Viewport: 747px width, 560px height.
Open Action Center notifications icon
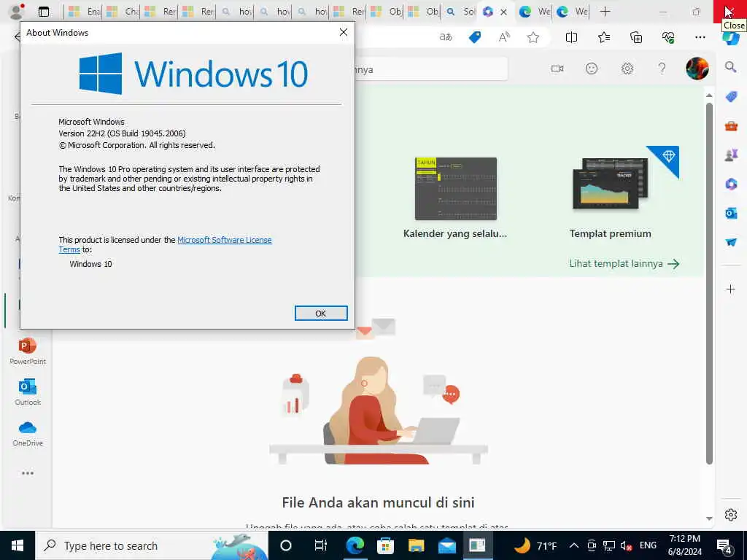pos(724,545)
